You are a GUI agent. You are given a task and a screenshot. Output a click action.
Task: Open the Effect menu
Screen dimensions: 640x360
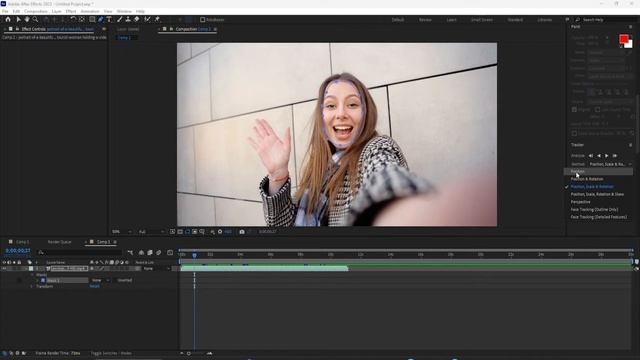pyautogui.click(x=71, y=11)
